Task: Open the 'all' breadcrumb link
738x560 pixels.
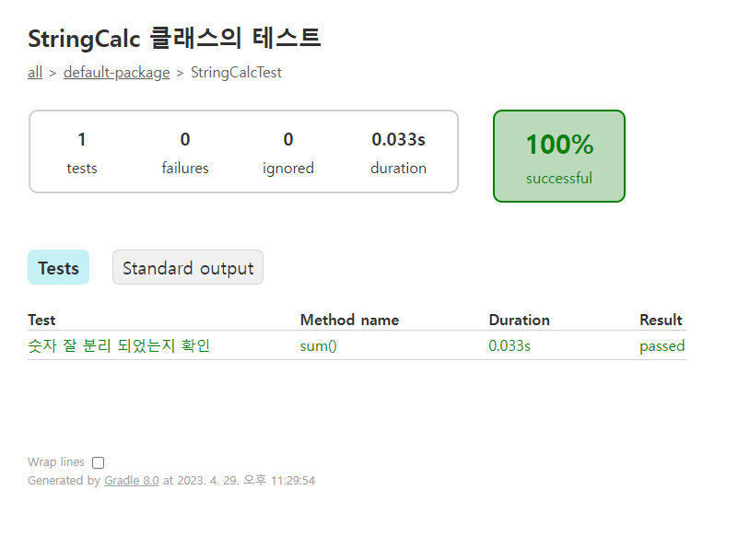Action: [35, 73]
